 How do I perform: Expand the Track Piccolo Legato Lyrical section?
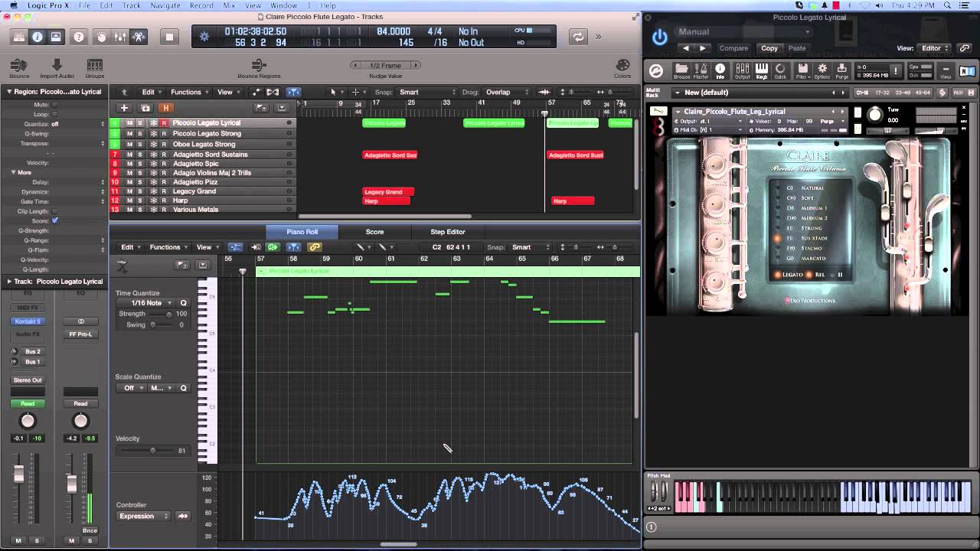(x=9, y=282)
